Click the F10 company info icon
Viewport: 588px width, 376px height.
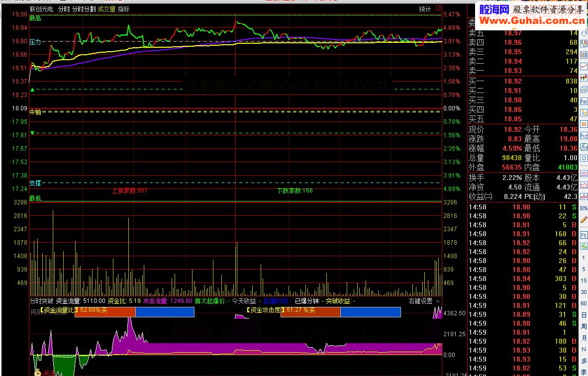tap(584, 101)
